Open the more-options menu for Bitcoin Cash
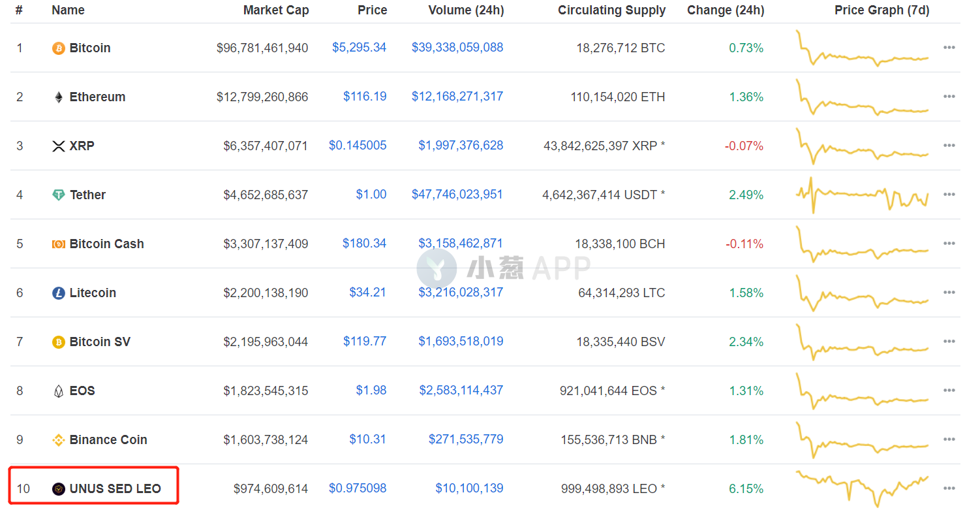Viewport: 980px width, 512px height. pyautogui.click(x=949, y=244)
